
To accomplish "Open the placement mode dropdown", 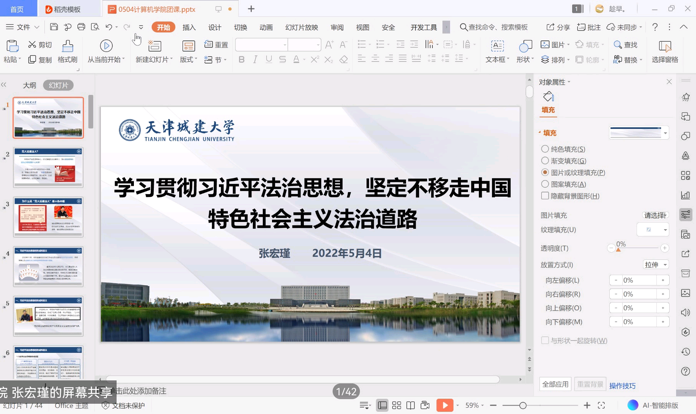I will 656,265.
